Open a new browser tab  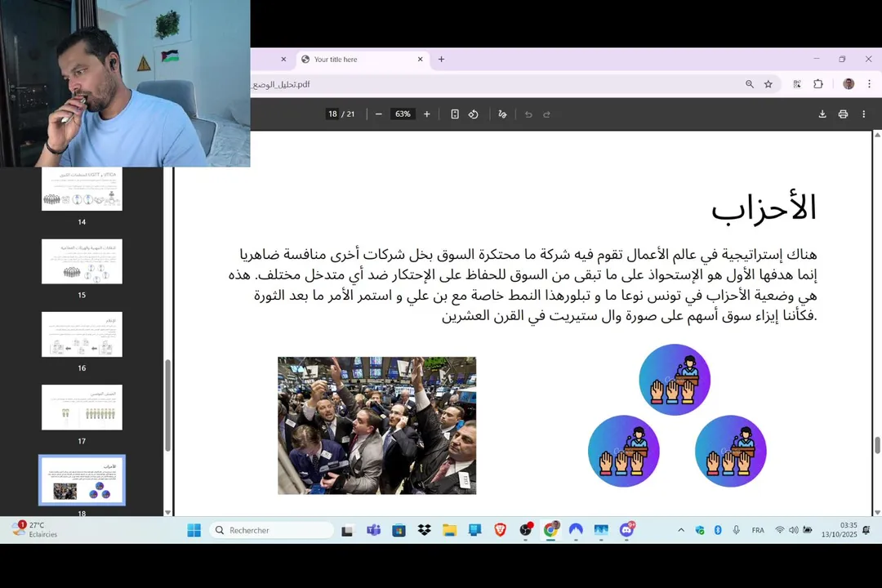(441, 59)
